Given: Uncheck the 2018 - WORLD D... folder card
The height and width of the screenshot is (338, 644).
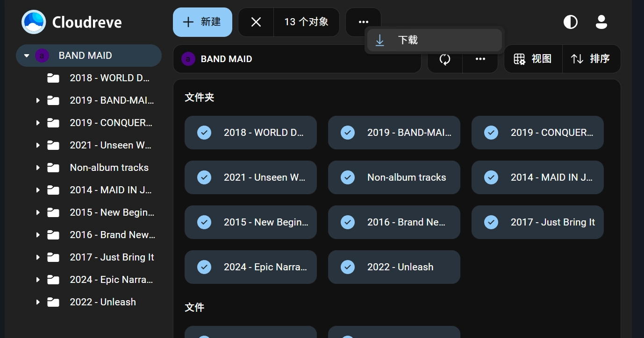Looking at the screenshot, I should coord(204,133).
